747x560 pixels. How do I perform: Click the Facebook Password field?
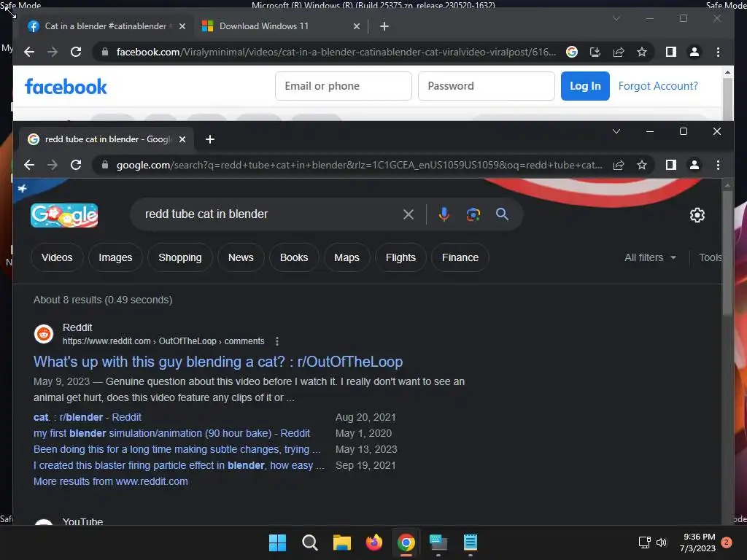click(x=487, y=86)
